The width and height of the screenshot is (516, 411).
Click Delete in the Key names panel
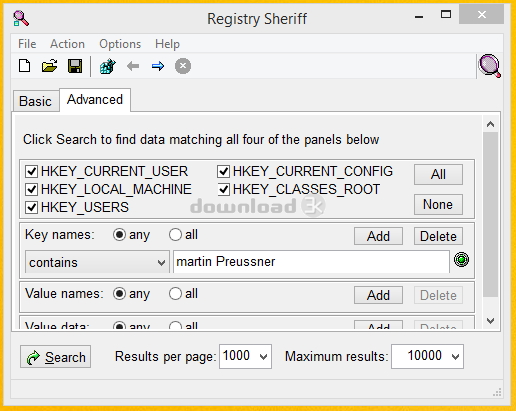pos(438,236)
